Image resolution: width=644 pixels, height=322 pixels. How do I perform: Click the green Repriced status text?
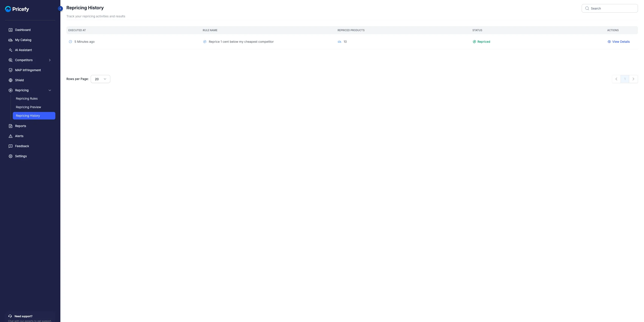tap(484, 42)
